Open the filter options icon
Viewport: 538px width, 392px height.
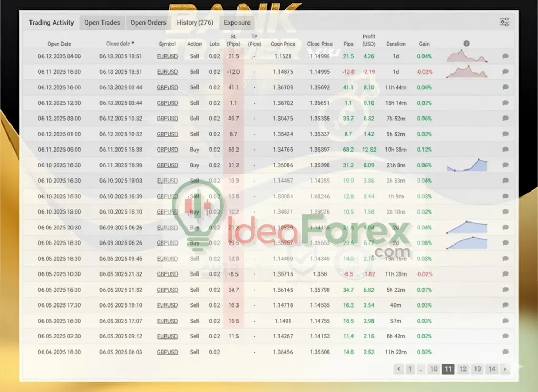point(504,22)
